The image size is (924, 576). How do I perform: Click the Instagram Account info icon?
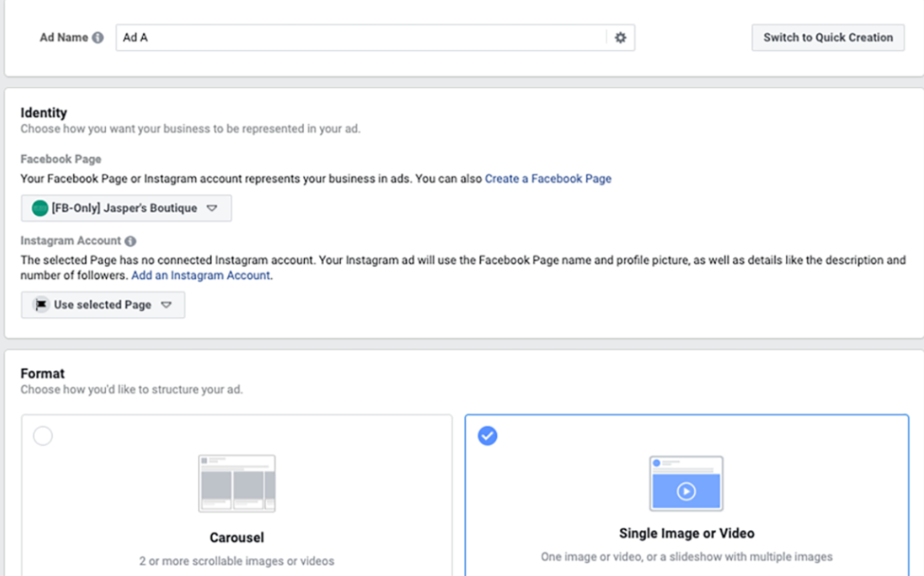[130, 242]
